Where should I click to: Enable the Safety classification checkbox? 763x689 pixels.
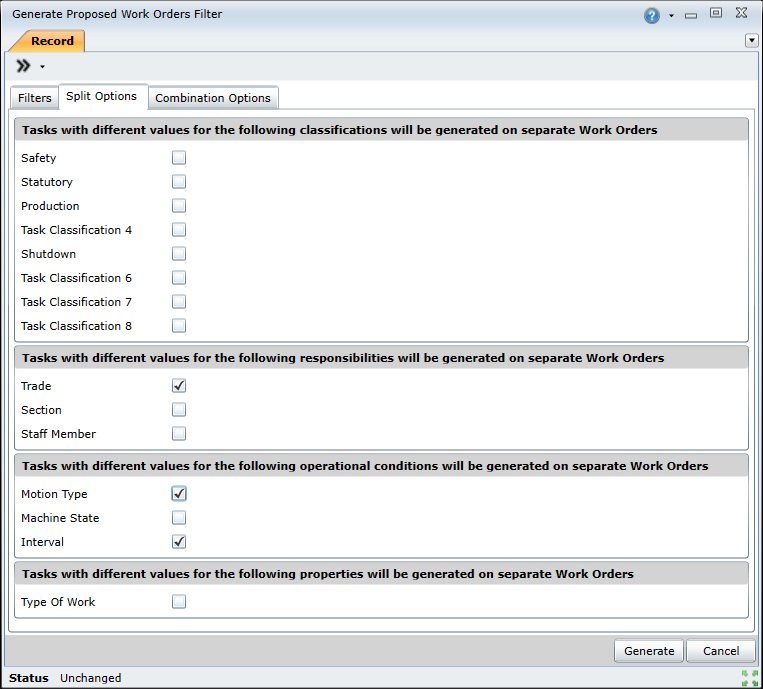(179, 158)
